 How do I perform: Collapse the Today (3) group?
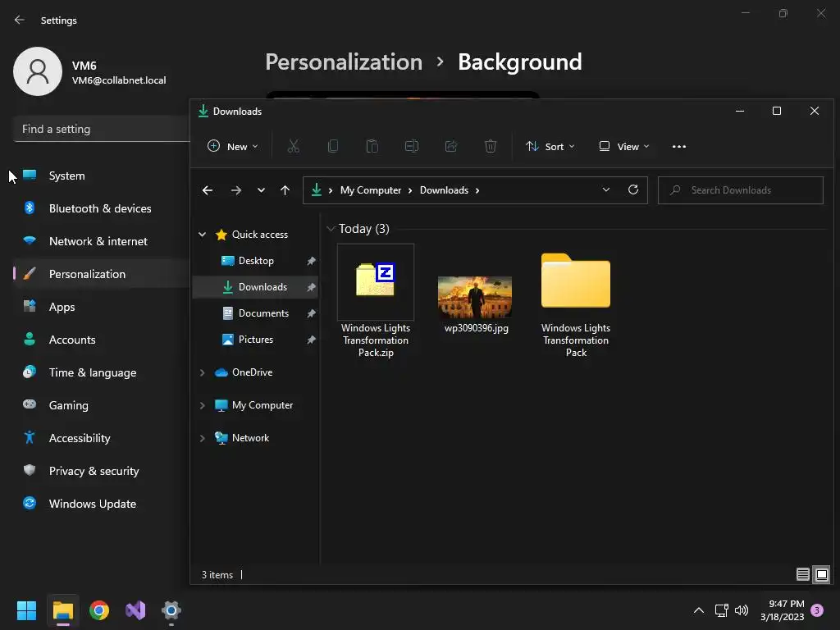331,229
